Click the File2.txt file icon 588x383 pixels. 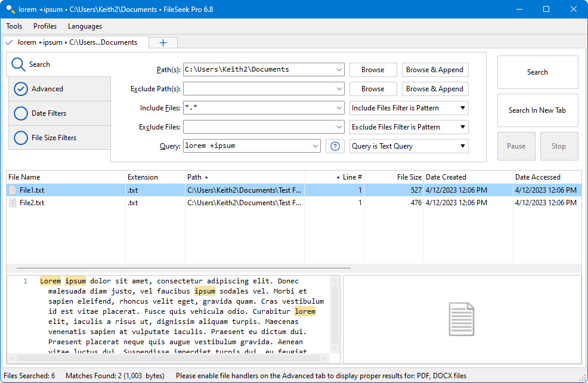tap(13, 203)
